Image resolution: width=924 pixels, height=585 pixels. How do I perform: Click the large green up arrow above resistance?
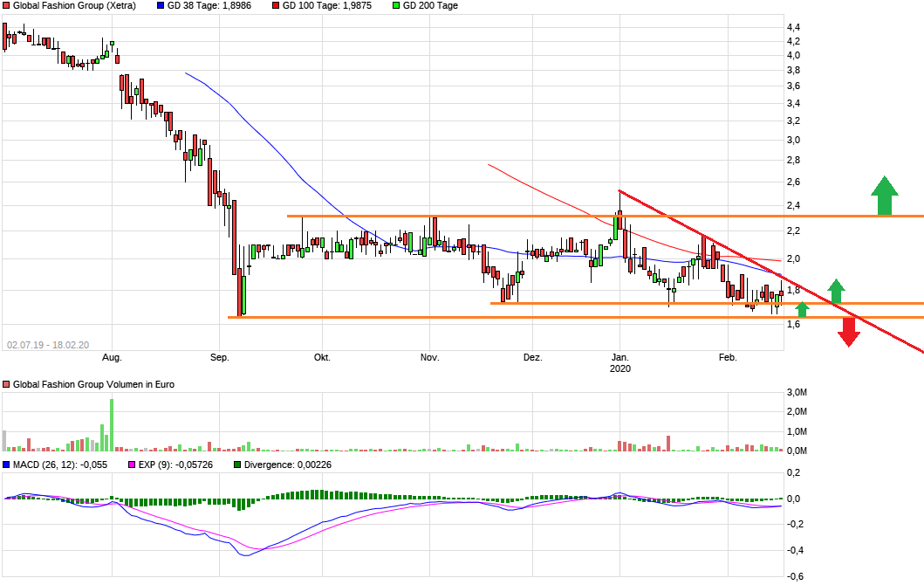coord(884,195)
